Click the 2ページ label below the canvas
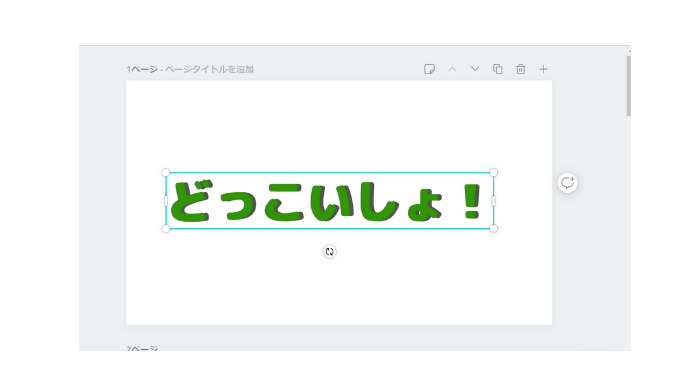The height and width of the screenshot is (390, 680). [142, 348]
